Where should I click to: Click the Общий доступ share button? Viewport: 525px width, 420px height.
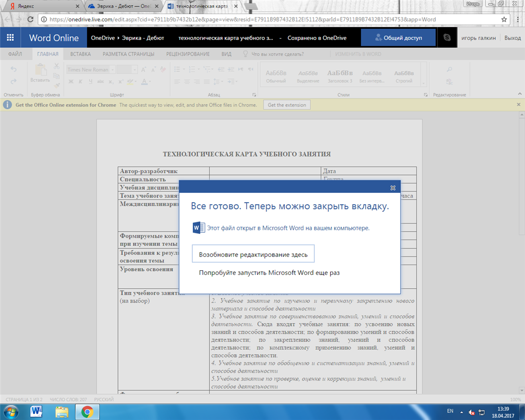(398, 37)
